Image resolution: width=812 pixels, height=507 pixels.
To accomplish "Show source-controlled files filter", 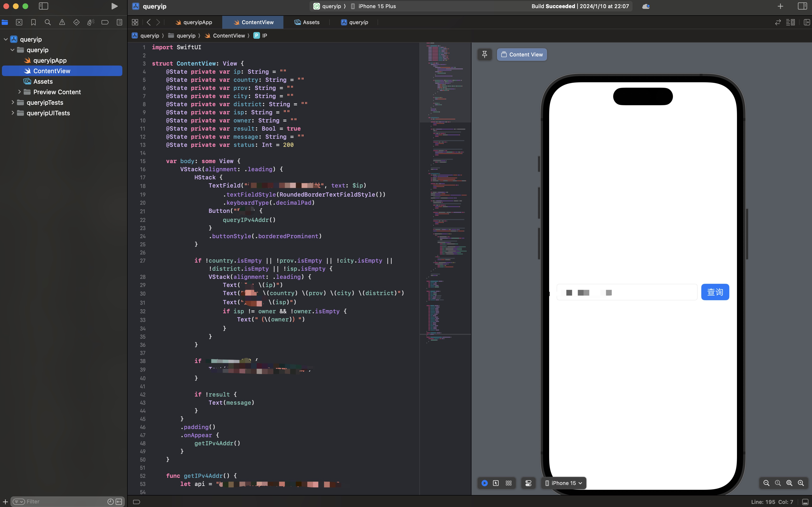I will click(119, 501).
